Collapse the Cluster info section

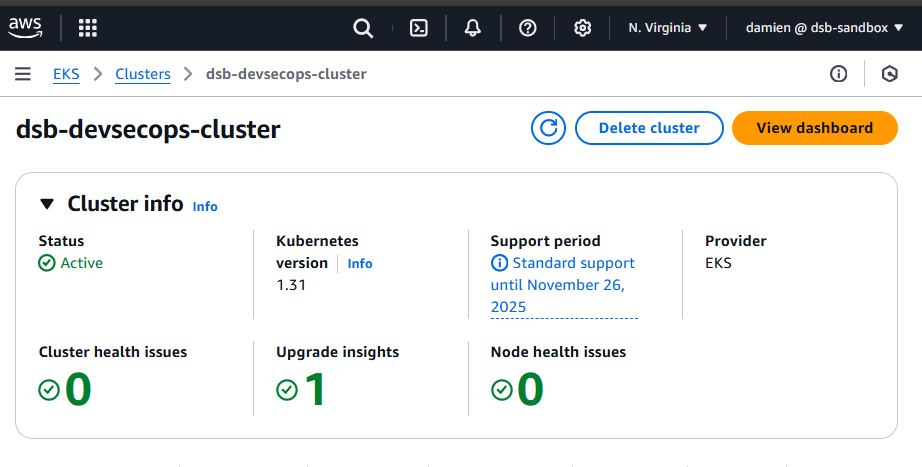(x=47, y=204)
